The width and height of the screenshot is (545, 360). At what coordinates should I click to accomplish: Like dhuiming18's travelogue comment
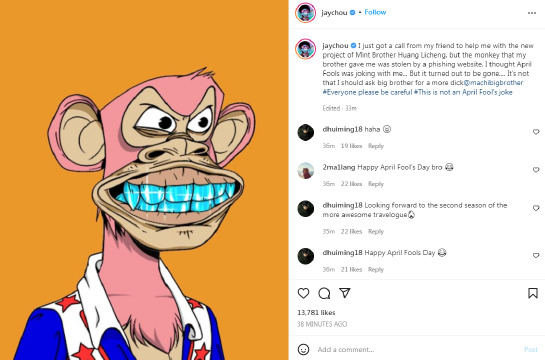click(x=536, y=208)
